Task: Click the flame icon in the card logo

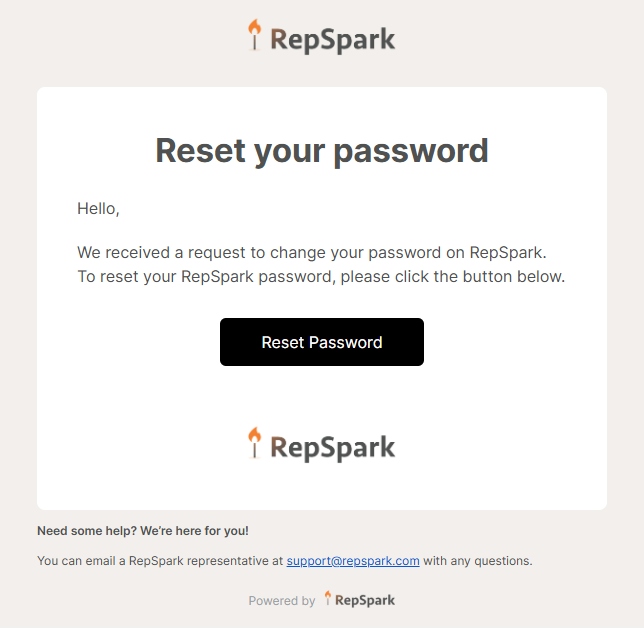Action: point(255,443)
